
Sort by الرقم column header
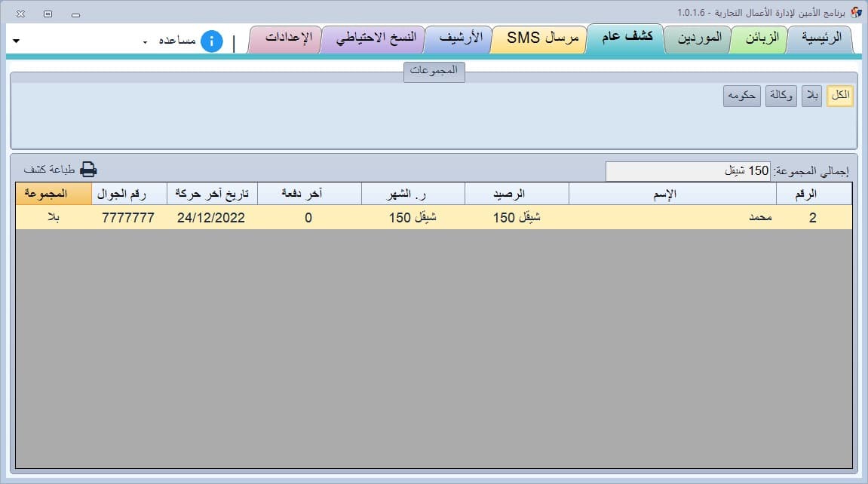814,194
